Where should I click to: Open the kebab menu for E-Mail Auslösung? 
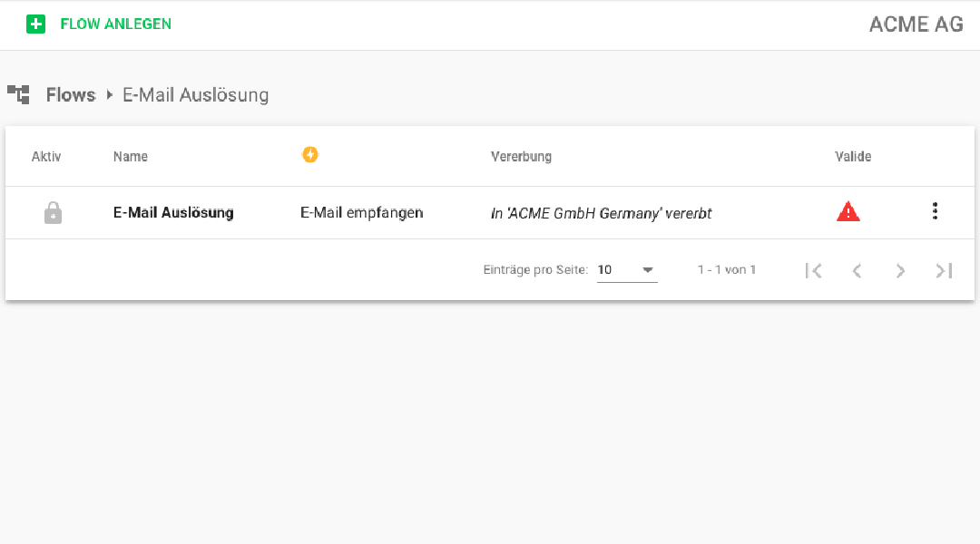click(x=935, y=210)
